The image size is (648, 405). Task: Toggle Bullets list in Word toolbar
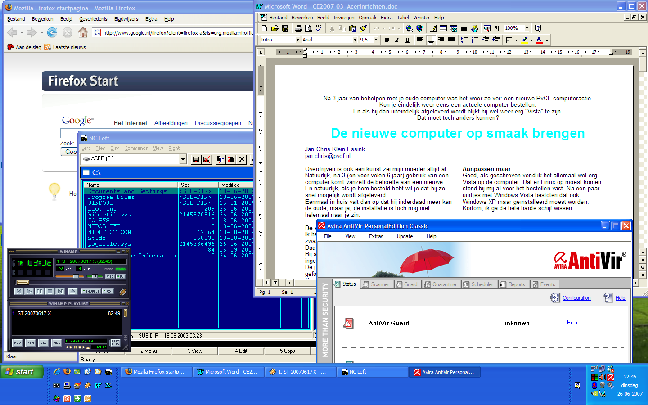tap(474, 40)
